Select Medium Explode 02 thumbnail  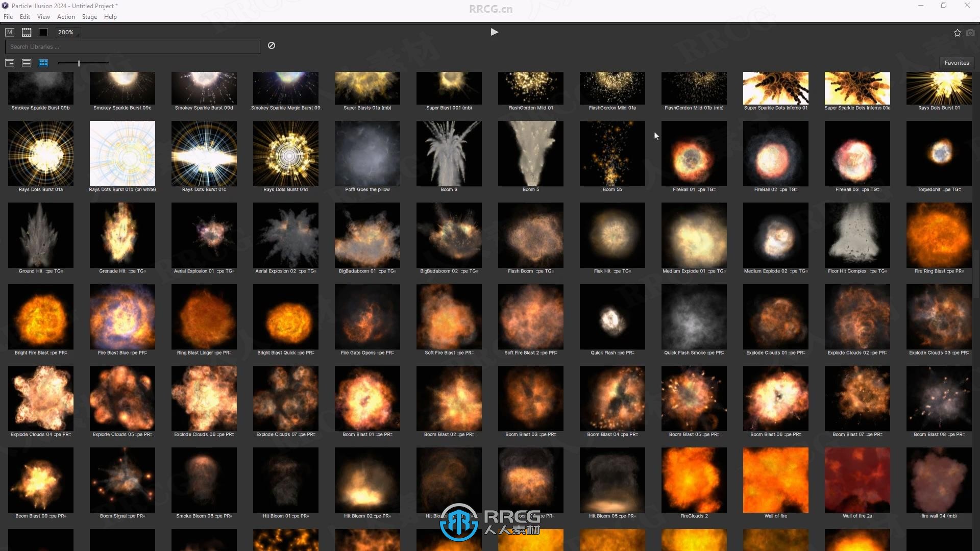pos(776,235)
